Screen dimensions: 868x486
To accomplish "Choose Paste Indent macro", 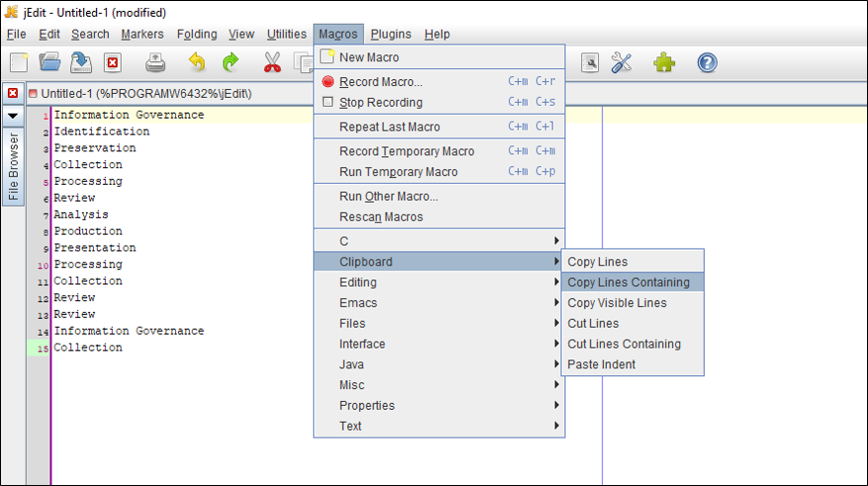I will [632, 364].
